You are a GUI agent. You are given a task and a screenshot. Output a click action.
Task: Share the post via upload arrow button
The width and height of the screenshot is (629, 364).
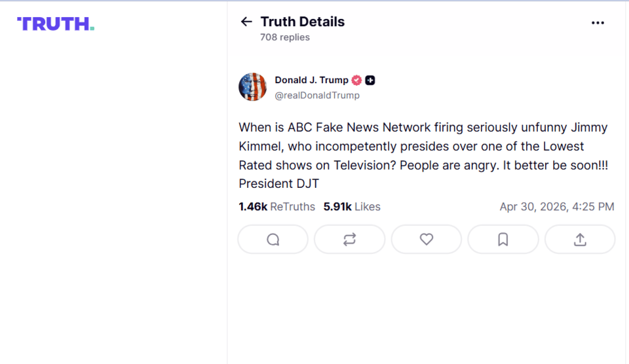tap(580, 240)
